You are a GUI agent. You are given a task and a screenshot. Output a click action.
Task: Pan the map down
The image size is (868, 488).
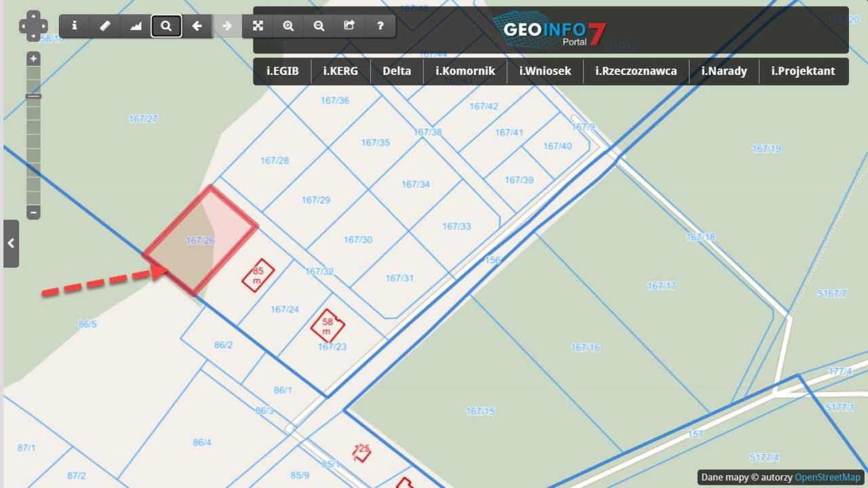coord(33,37)
